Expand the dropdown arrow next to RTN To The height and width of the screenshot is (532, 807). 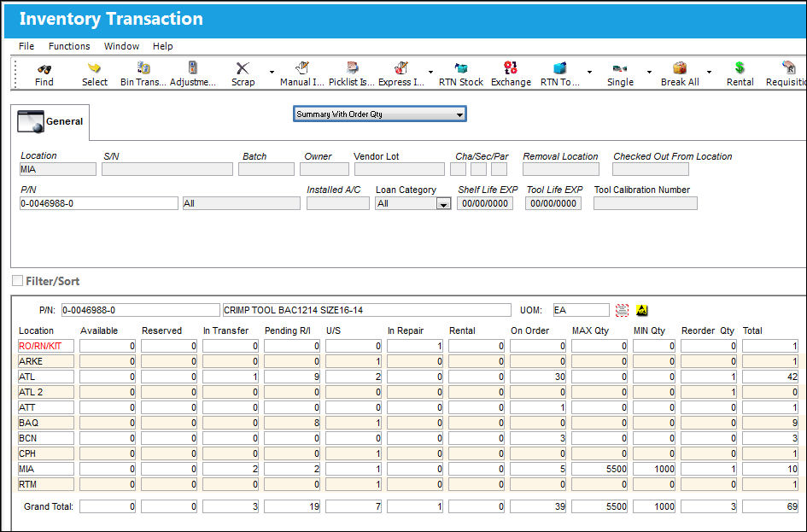pos(589,72)
